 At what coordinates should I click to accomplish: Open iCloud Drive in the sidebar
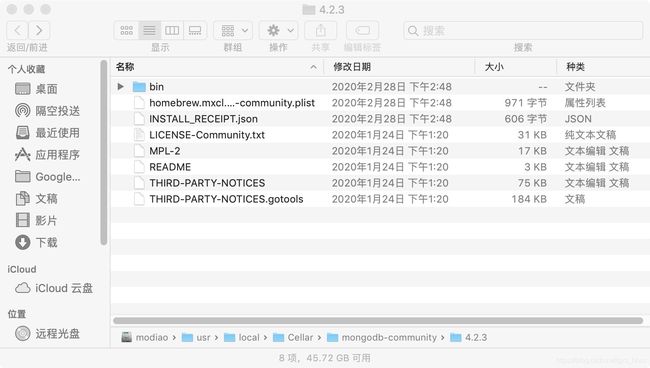54,288
